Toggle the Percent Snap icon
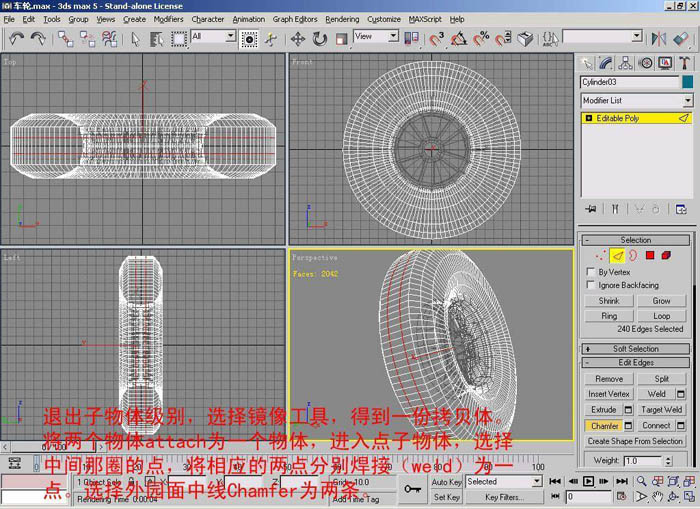The height and width of the screenshot is (509, 700). pyautogui.click(x=481, y=39)
